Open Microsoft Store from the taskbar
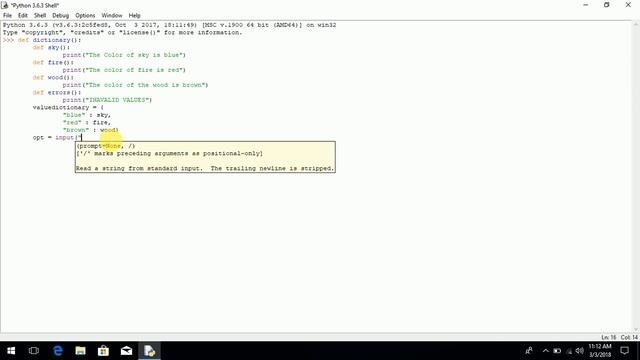This screenshot has height=360, width=640. point(103,351)
